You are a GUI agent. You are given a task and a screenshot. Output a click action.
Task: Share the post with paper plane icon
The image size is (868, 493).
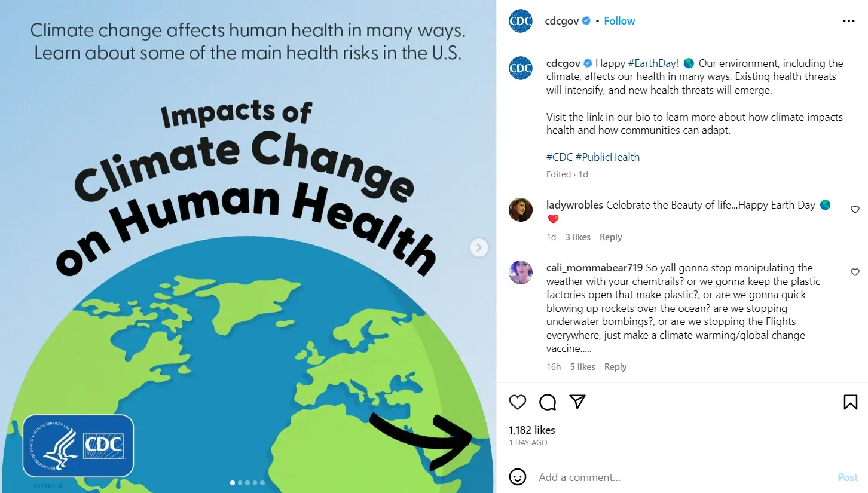(x=577, y=402)
